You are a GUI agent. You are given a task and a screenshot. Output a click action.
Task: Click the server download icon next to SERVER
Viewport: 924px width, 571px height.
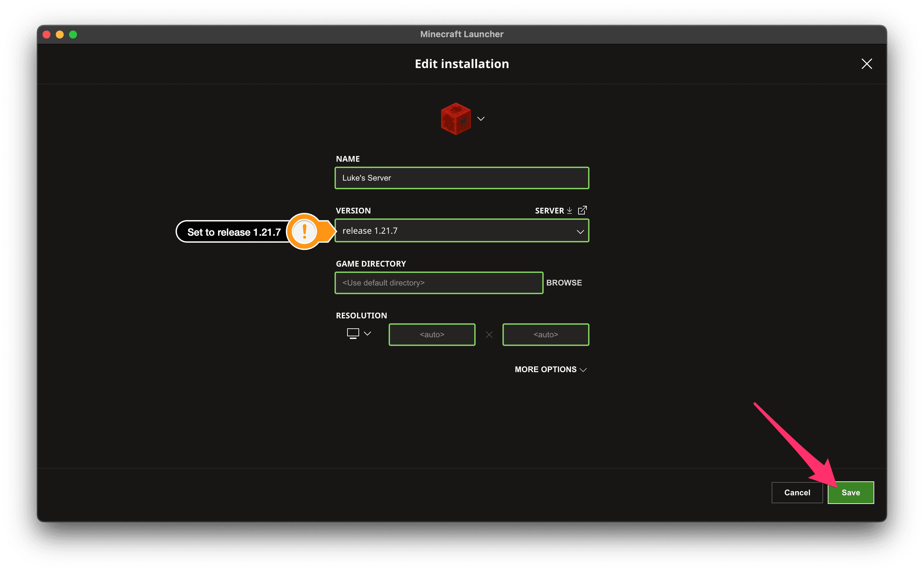570,210
